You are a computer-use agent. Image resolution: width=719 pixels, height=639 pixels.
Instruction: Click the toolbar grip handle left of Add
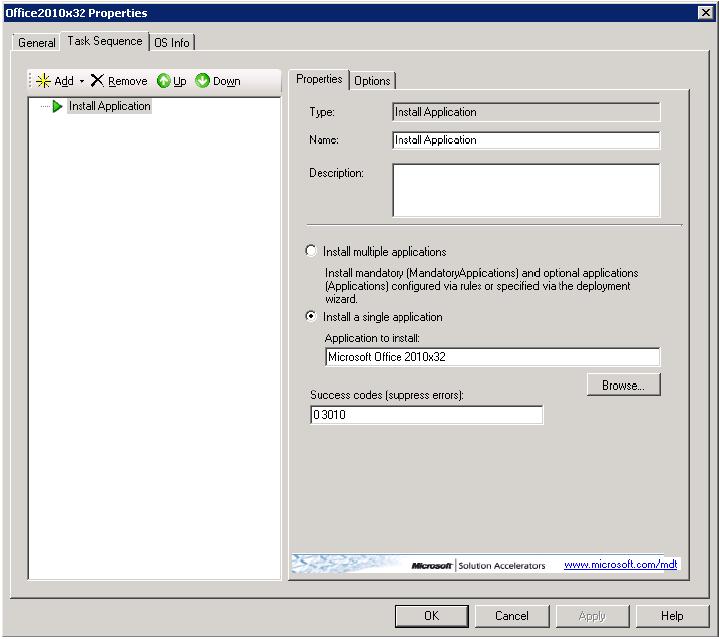coord(30,81)
